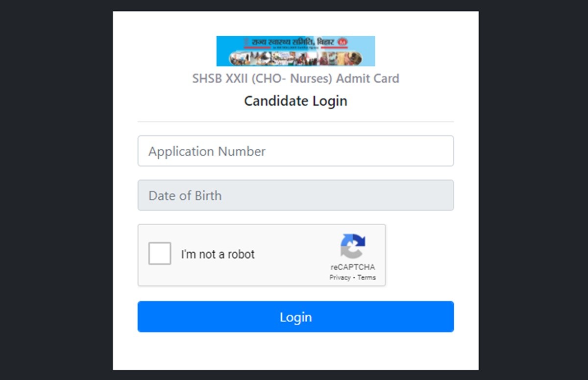Click the reCAPTCHA arrows logo
588x380 pixels.
coord(353,246)
